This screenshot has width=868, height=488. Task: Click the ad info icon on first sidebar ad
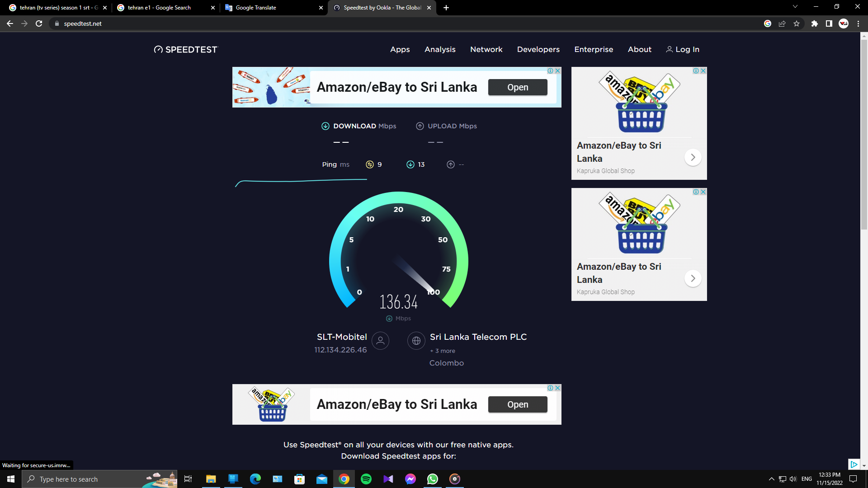(696, 71)
